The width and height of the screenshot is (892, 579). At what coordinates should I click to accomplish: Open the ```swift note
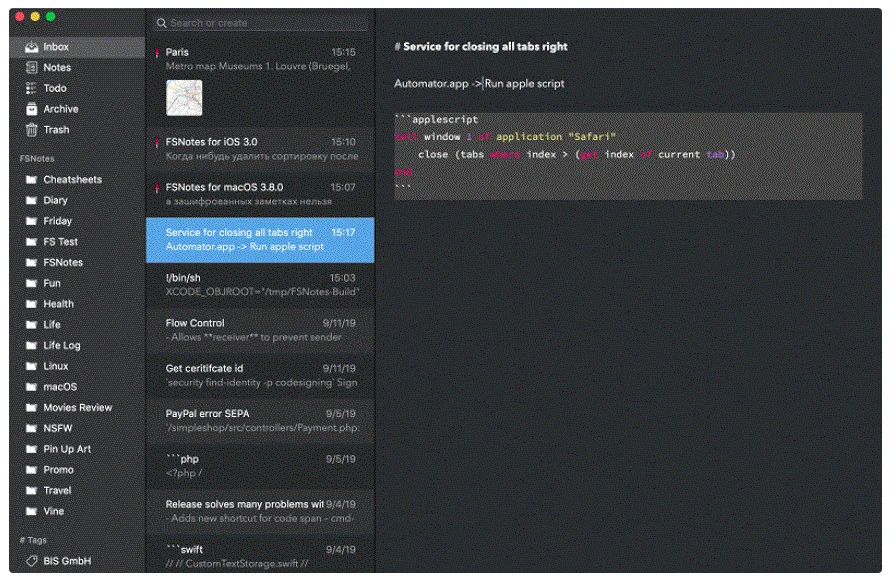pyautogui.click(x=260, y=555)
